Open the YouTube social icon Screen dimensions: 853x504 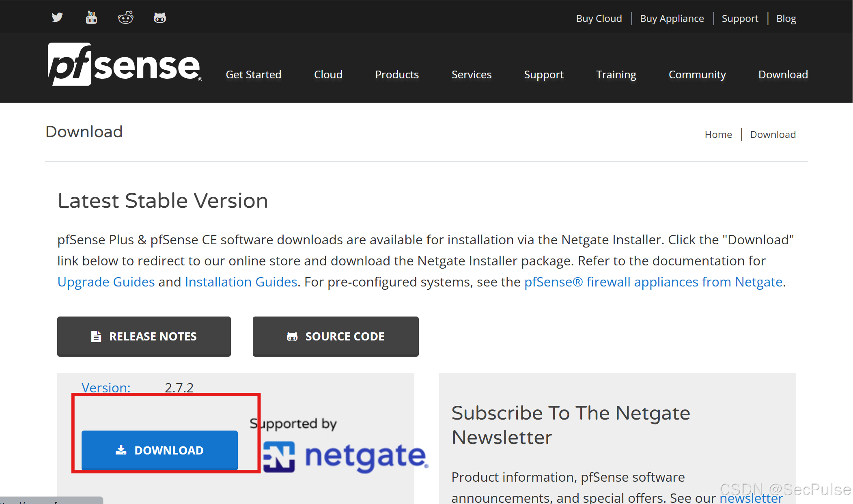point(91,17)
